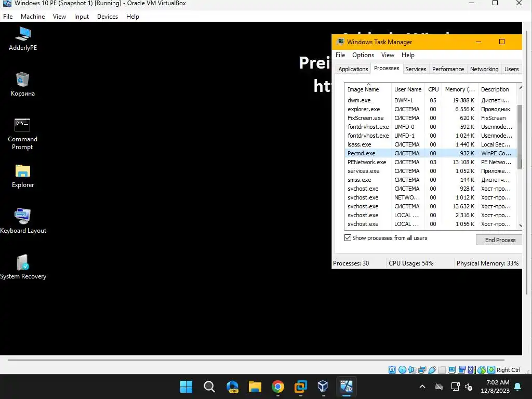This screenshot has height=399, width=532.
Task: Show hidden tray icons chevron
Action: (x=422, y=387)
